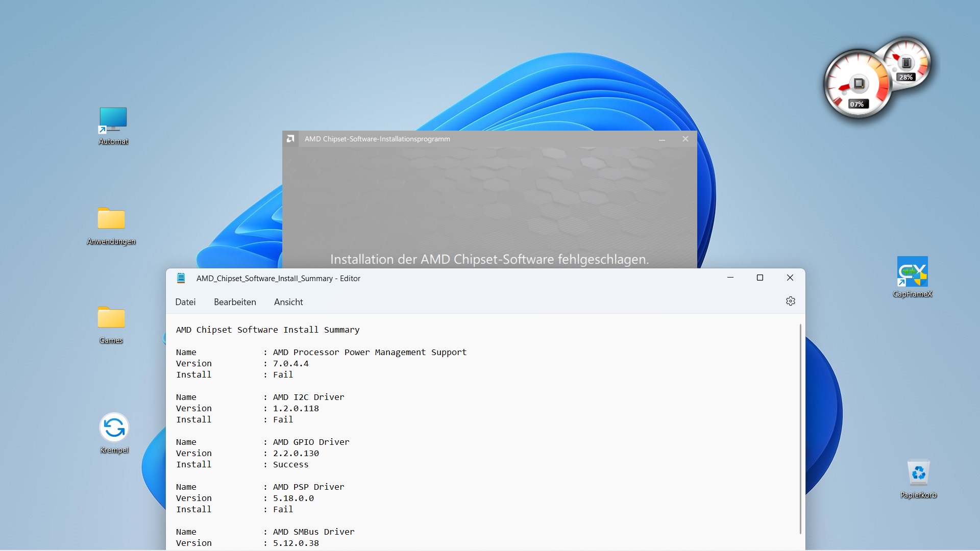Minimize the Editor window
The image size is (980, 551).
pyautogui.click(x=730, y=278)
